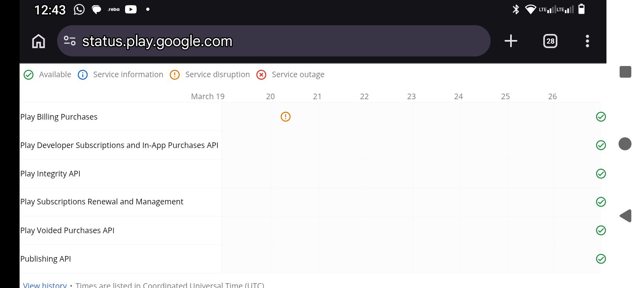Click Publishing API green status icon
The image size is (644, 288).
(x=600, y=259)
